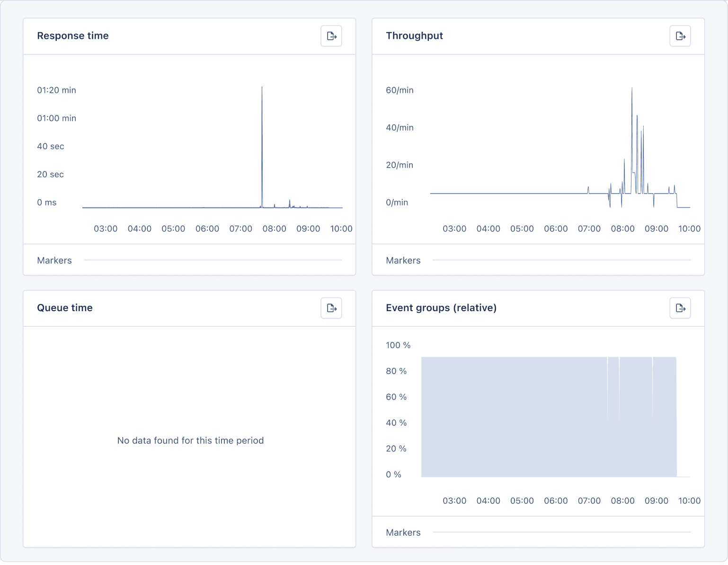
Task: Click 10:00 on Response time axis
Action: click(x=341, y=229)
